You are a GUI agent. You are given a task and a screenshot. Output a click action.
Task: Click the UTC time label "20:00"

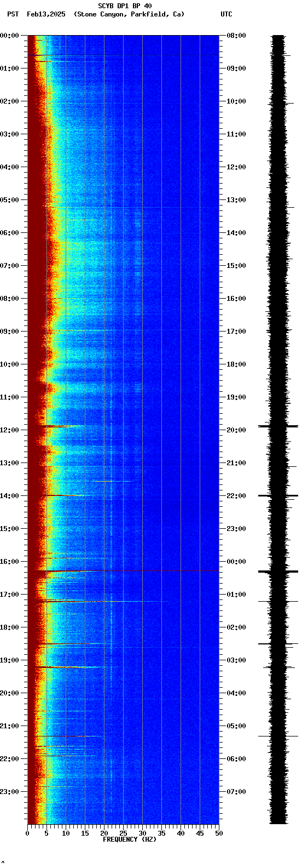coord(236,430)
